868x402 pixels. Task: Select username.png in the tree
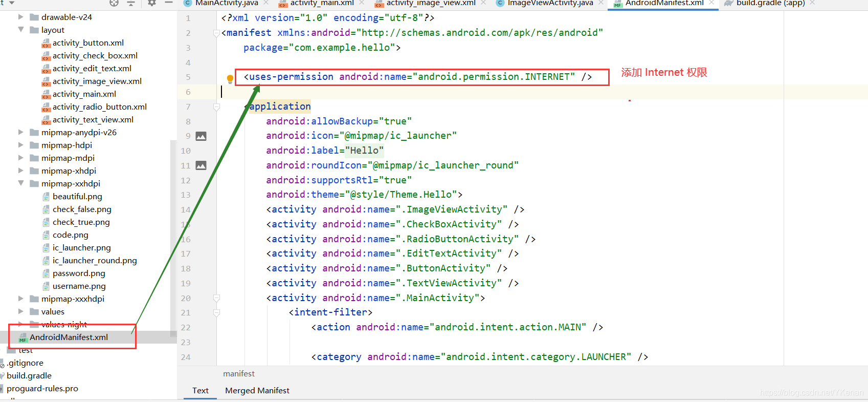[79, 286]
